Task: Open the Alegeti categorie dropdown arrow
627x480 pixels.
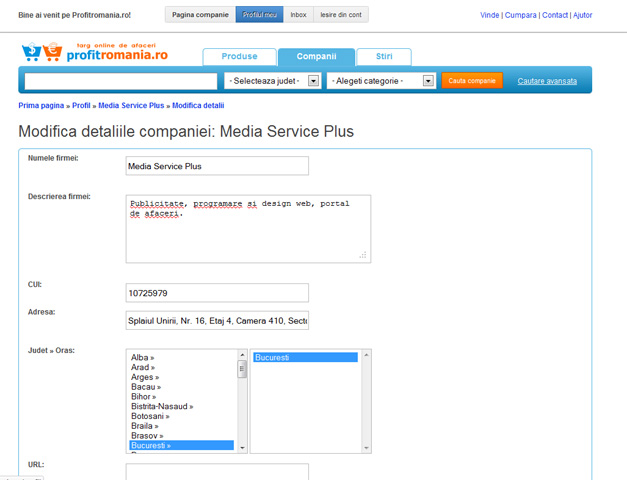Action: 428,81
